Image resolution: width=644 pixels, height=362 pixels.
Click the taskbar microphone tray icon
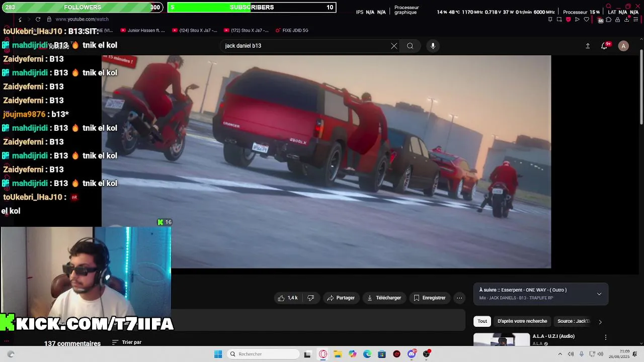(x=581, y=354)
